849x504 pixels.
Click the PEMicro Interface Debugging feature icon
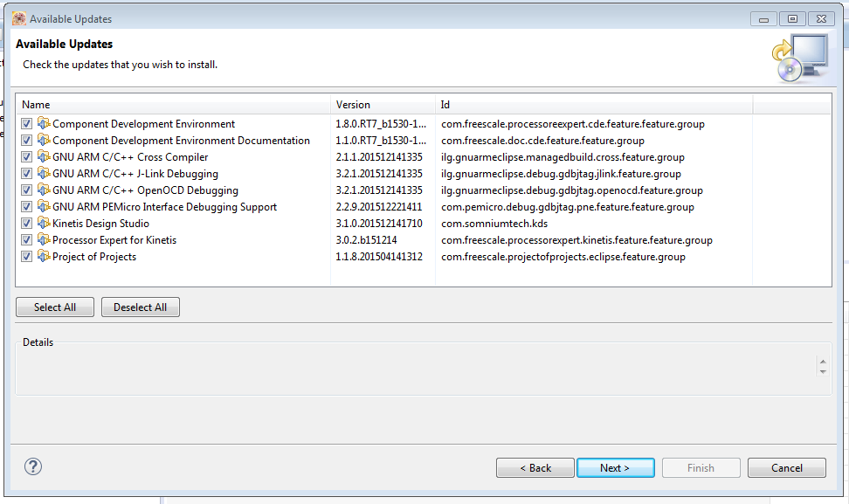click(x=44, y=206)
